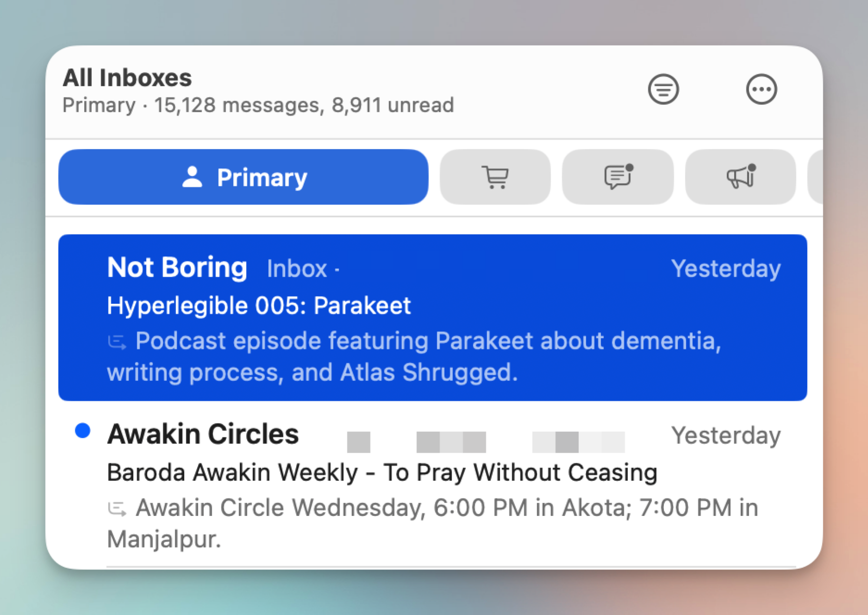Click the summary icon in Awakin Circle preview
Viewport: 868px width, 615px height.
coord(117,509)
